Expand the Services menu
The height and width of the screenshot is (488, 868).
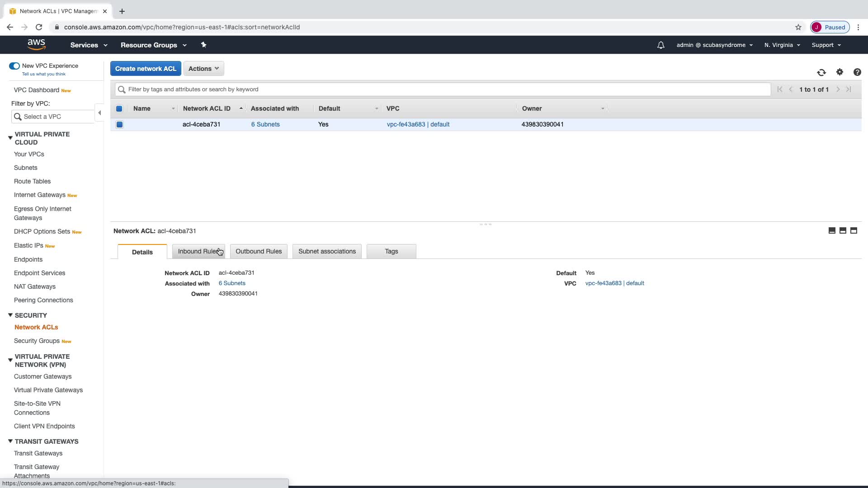[89, 45]
